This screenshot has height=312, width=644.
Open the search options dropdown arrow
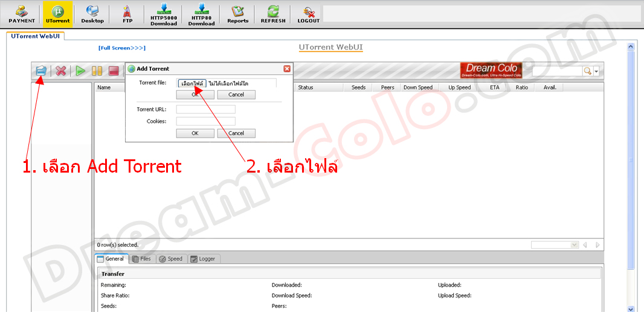point(596,71)
